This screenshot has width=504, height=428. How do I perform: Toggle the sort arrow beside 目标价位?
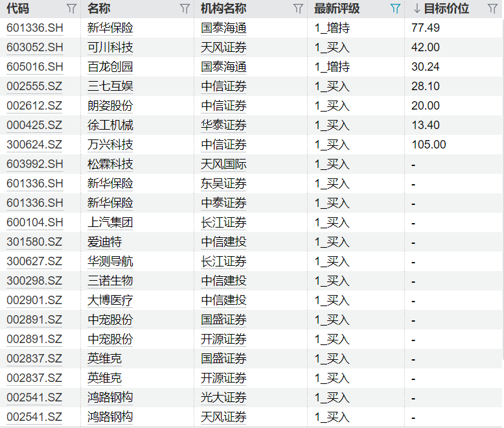[x=417, y=9]
